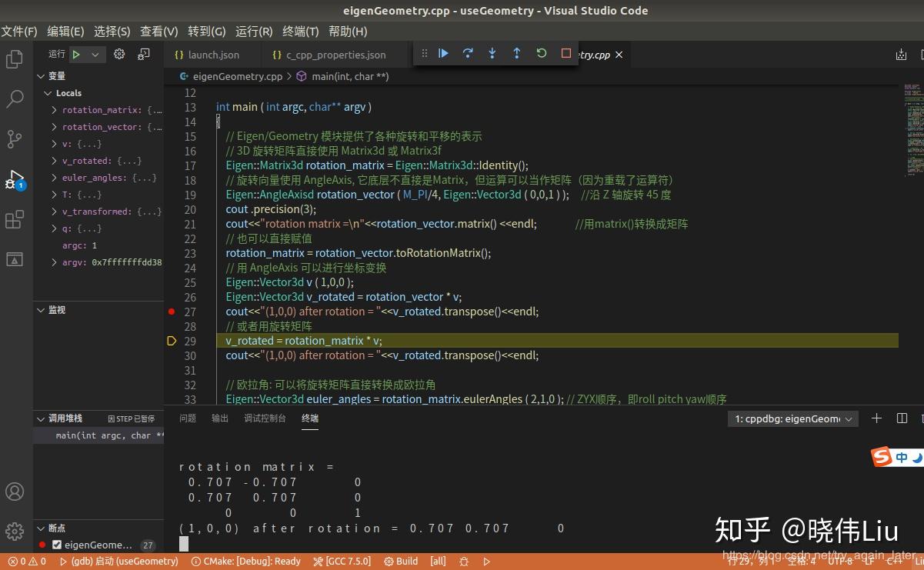Click the Build button in status bar
The width and height of the screenshot is (924, 570).
click(400, 562)
